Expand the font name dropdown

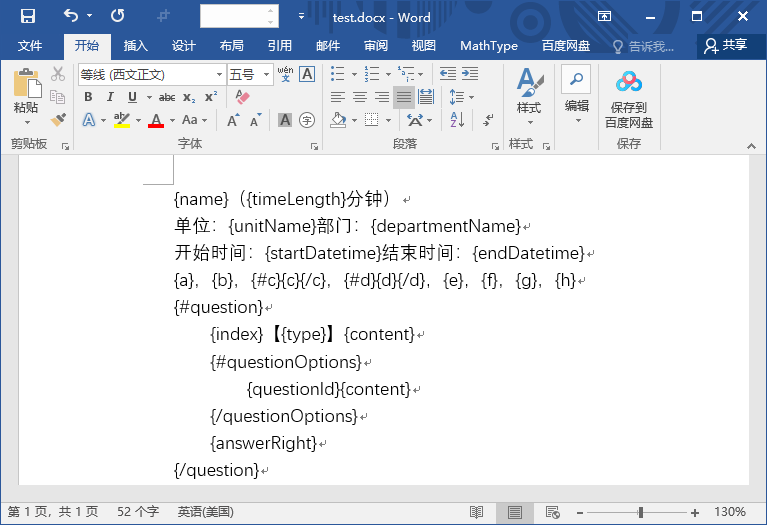point(219,75)
